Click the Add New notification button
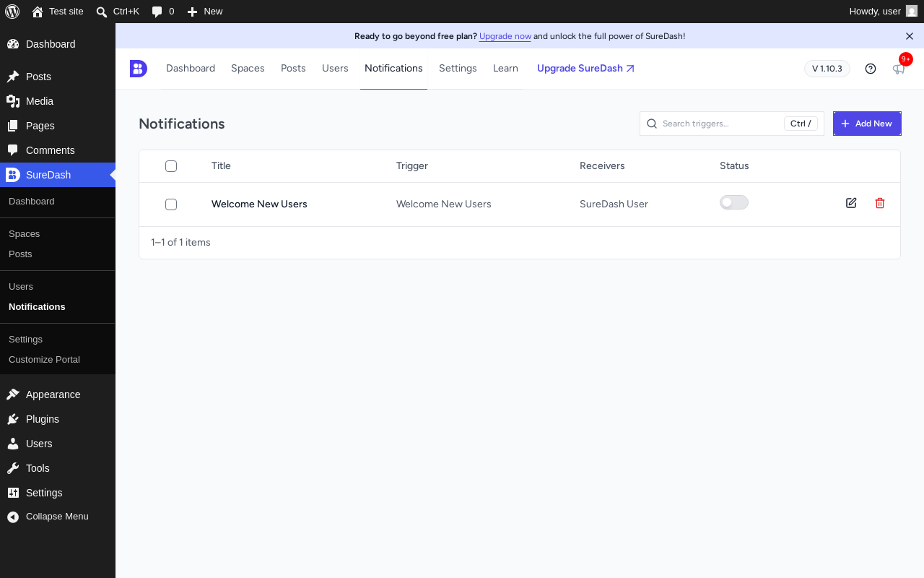This screenshot has height=578, width=924. click(867, 124)
